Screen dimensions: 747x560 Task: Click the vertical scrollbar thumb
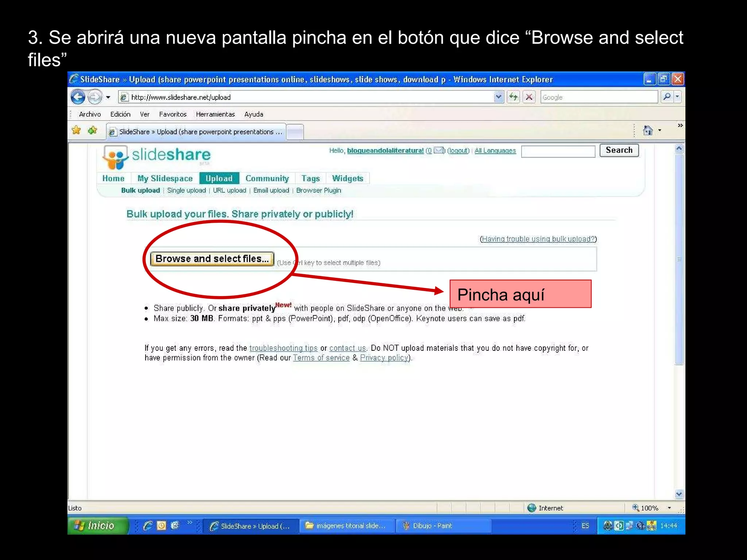pos(679,259)
